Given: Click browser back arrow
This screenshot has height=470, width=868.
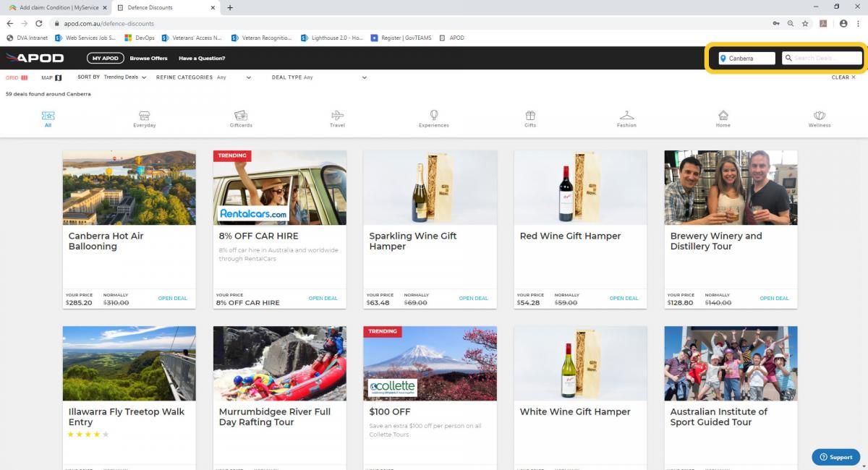Looking at the screenshot, I should [x=10, y=23].
